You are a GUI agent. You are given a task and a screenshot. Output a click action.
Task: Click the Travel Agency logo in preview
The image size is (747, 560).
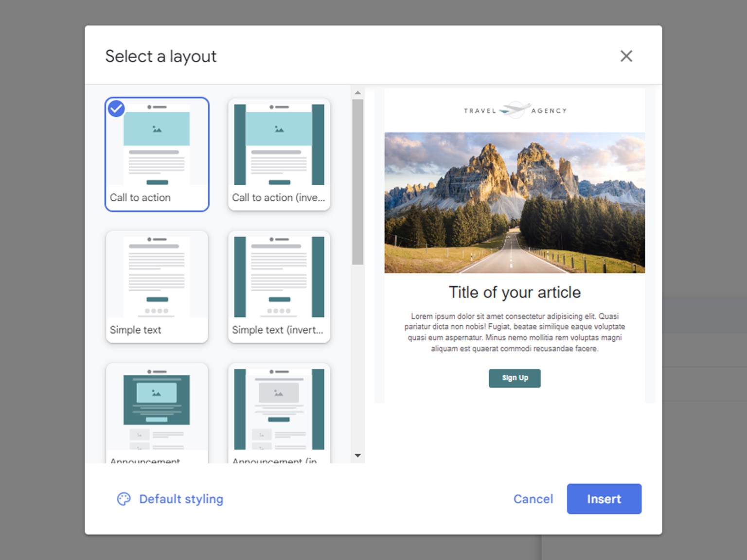515,110
